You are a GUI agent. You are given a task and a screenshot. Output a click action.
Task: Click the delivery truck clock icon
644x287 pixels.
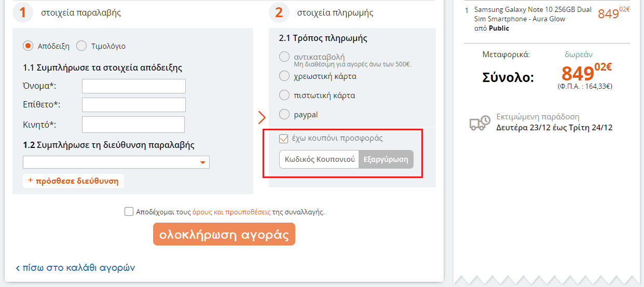(479, 122)
